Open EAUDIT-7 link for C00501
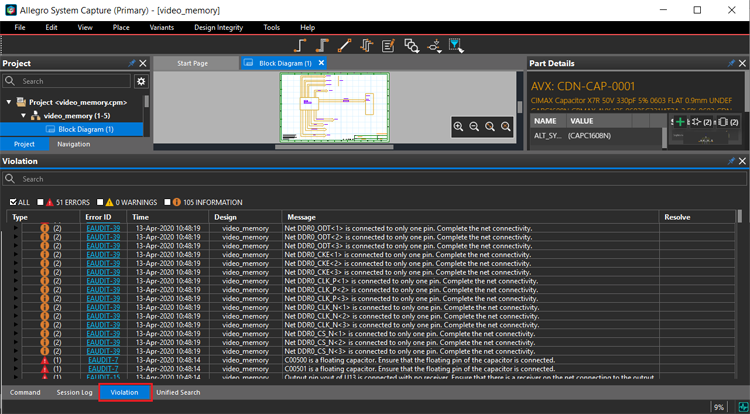The width and height of the screenshot is (750, 414). pyautogui.click(x=103, y=369)
